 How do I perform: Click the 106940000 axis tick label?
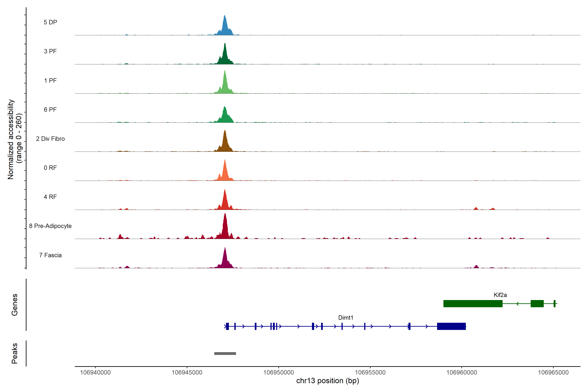click(95, 372)
